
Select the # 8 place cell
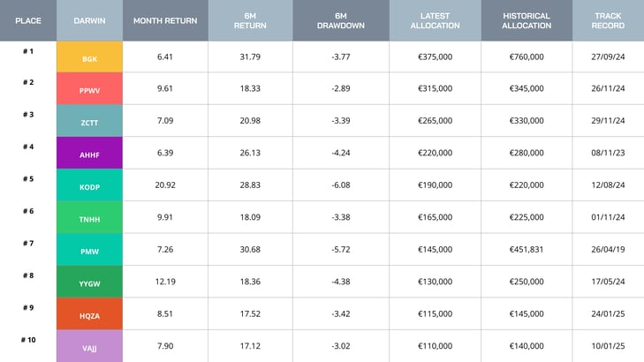tap(28, 275)
